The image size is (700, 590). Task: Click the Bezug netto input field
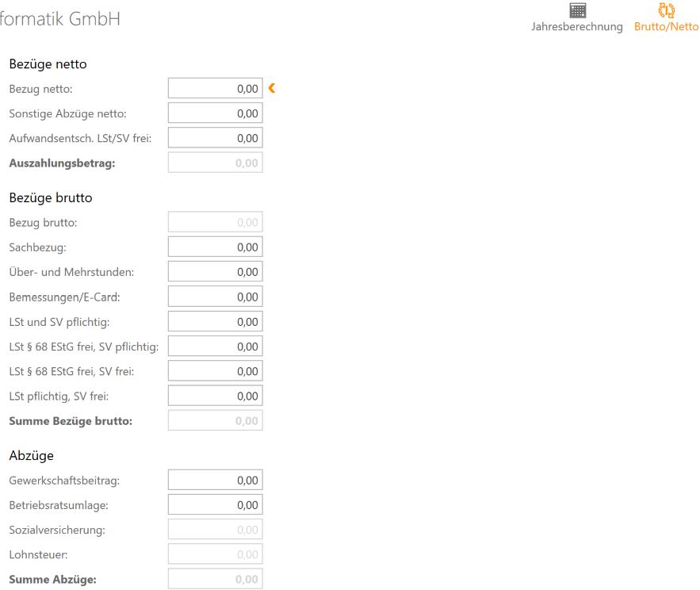click(215, 89)
